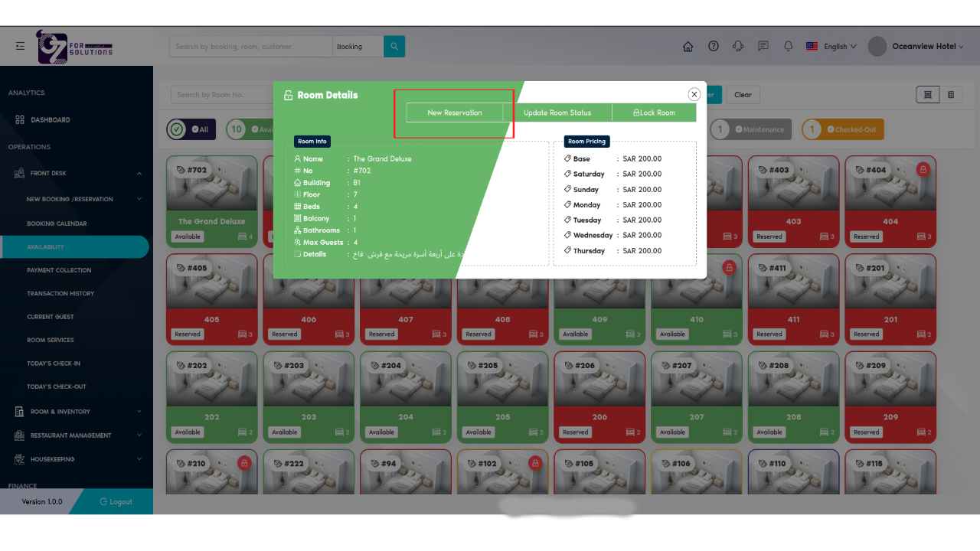Open Payment Collection in sidebar
Screen dimensions: 980x551
point(59,270)
